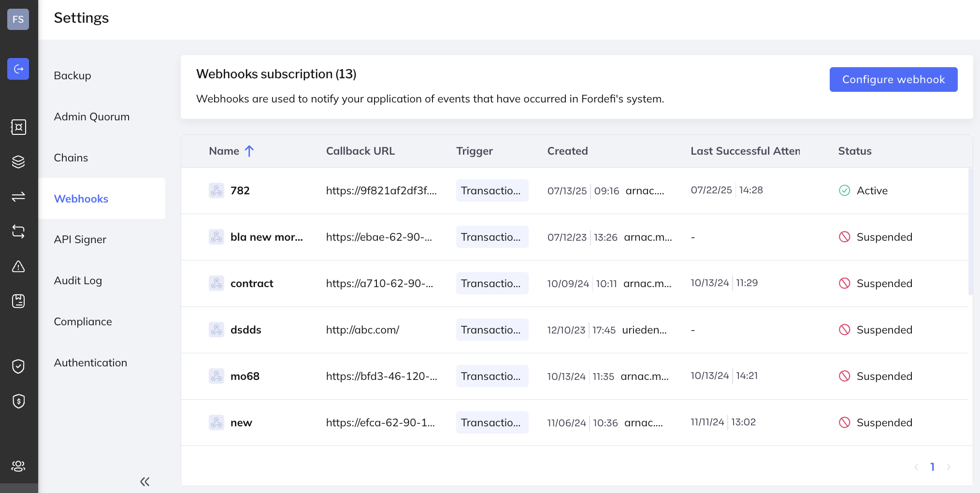Collapse the settings sidebar with double chevron
This screenshot has height=493, width=980.
point(145,481)
